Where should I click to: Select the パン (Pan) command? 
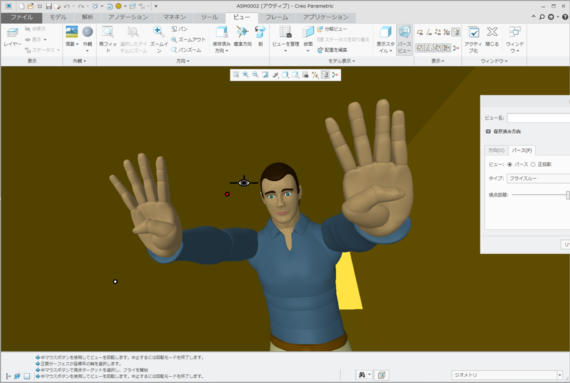[180, 29]
